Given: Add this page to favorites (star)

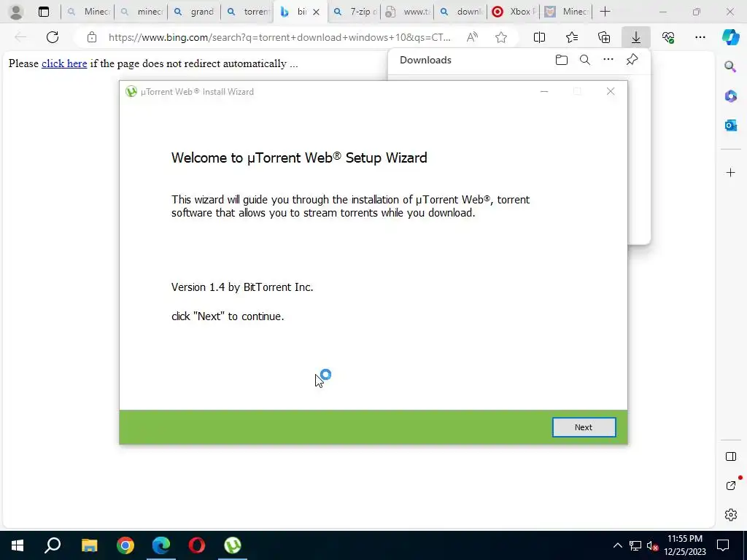Looking at the screenshot, I should (x=500, y=37).
